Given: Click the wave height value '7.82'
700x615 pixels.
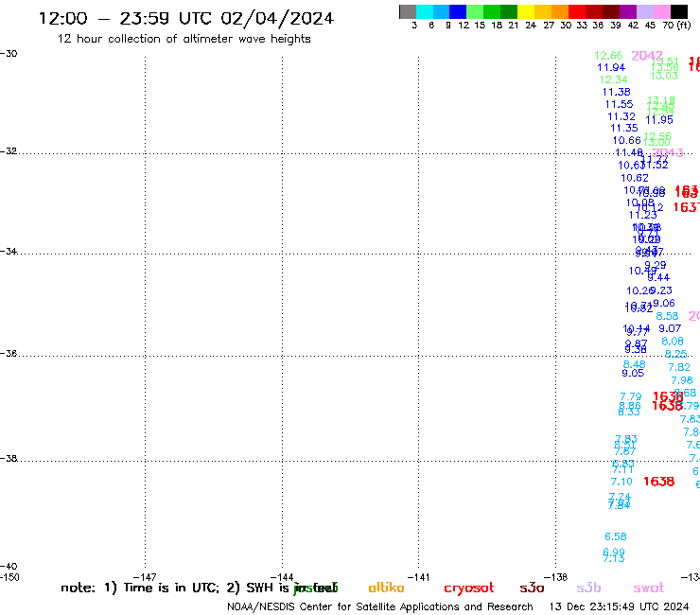Looking at the screenshot, I should pos(679,367).
